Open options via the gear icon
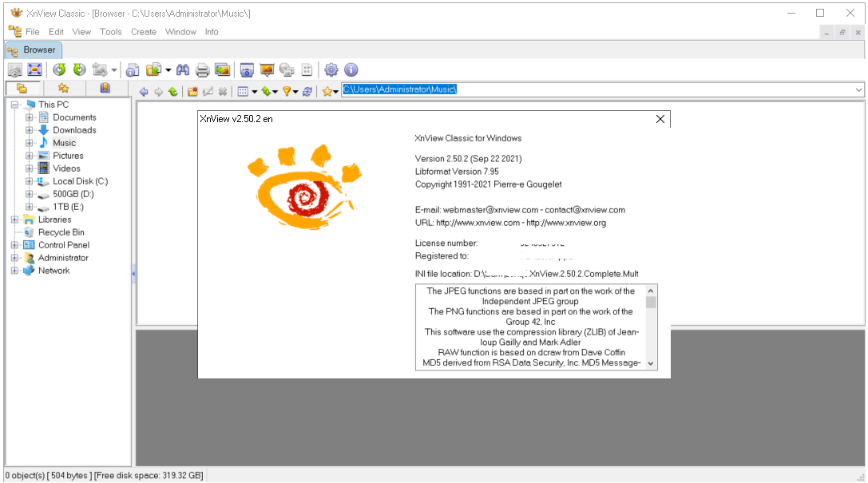 (x=331, y=69)
